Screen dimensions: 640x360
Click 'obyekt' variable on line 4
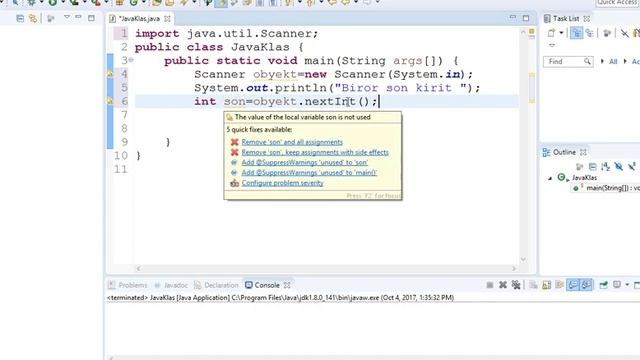(275, 74)
